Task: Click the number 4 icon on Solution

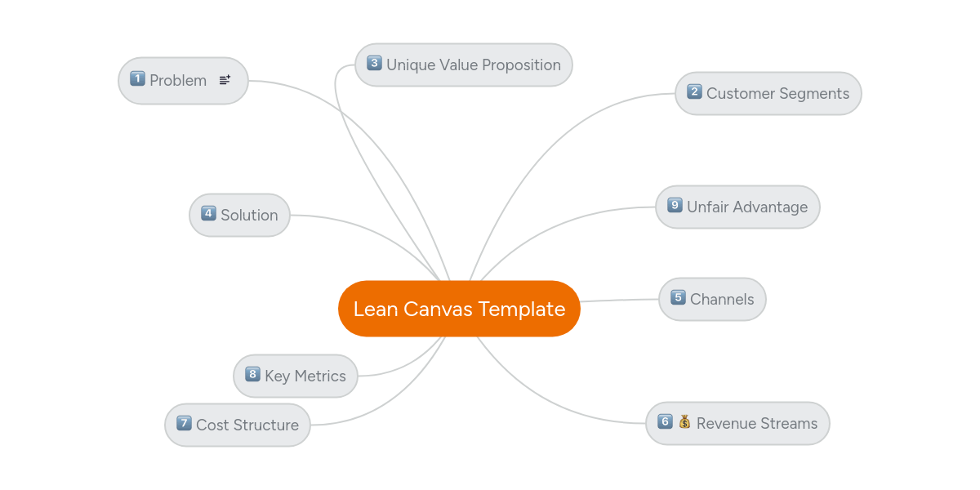Action: (x=208, y=213)
